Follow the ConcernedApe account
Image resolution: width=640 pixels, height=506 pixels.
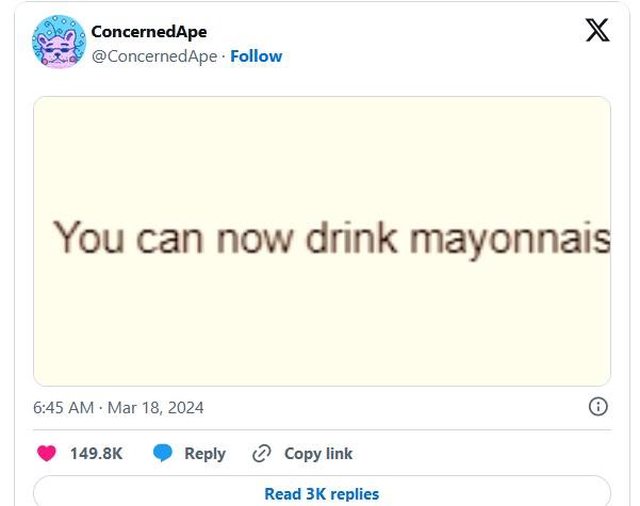coord(256,56)
